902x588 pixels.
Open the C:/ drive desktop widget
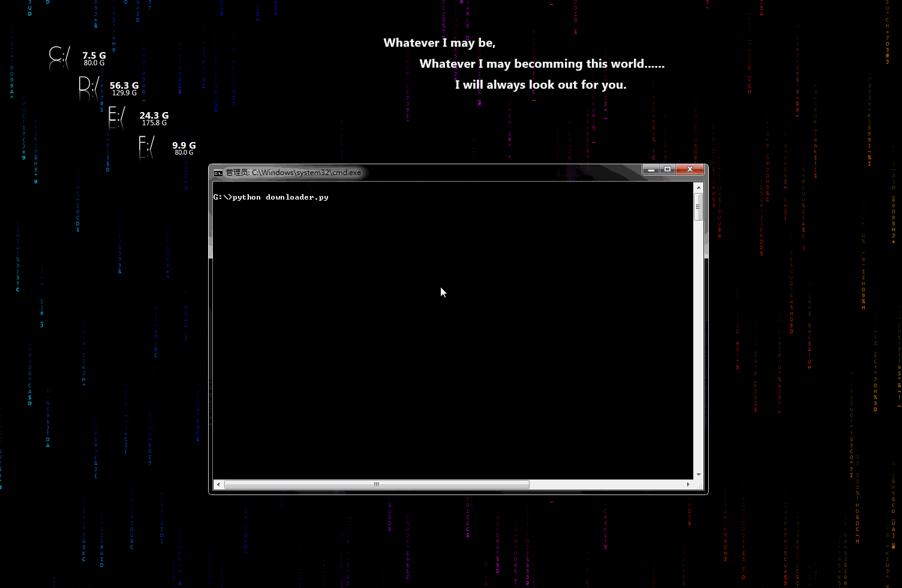pos(77,58)
